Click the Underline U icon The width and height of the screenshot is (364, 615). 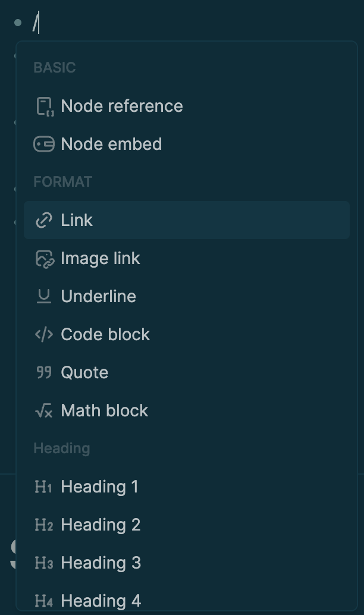click(44, 296)
